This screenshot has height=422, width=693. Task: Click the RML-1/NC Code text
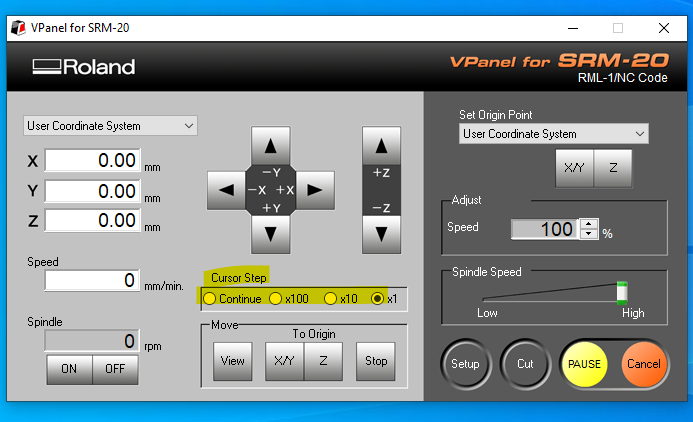coord(623,78)
